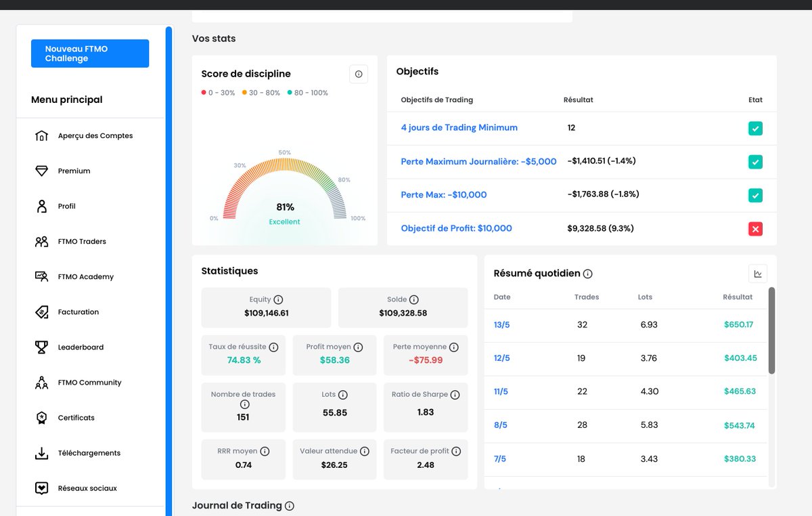Click the chart icon in Résumé quotidien
Screen dimensions: 812x516
pos(758,274)
